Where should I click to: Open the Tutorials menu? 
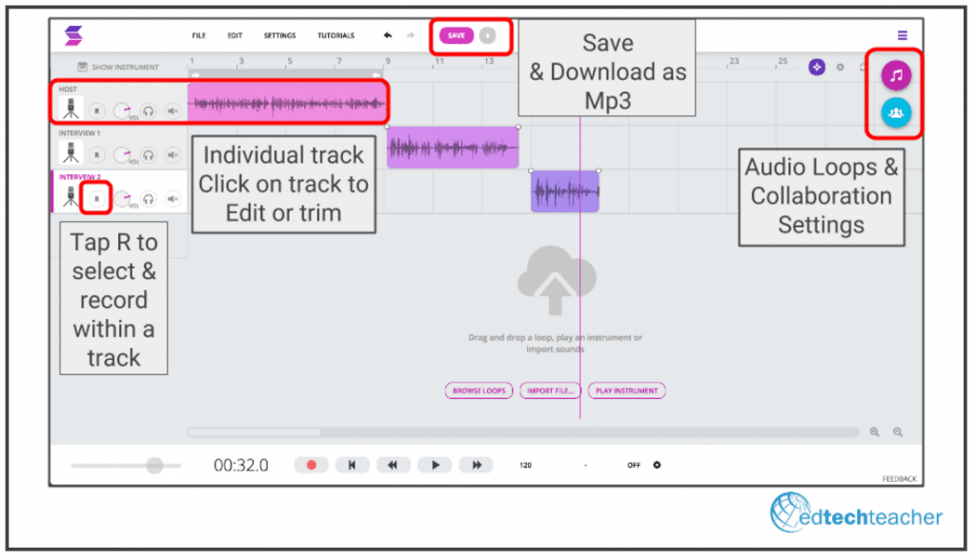click(x=335, y=36)
